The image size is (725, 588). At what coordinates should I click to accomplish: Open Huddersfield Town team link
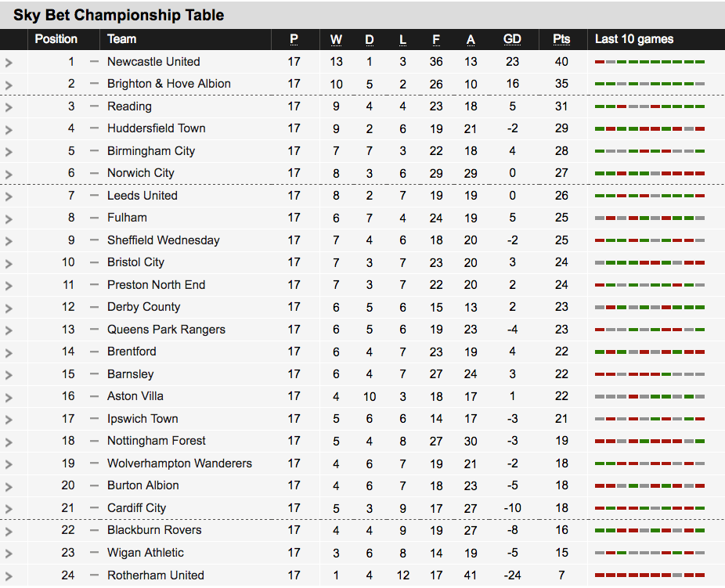pos(157,128)
